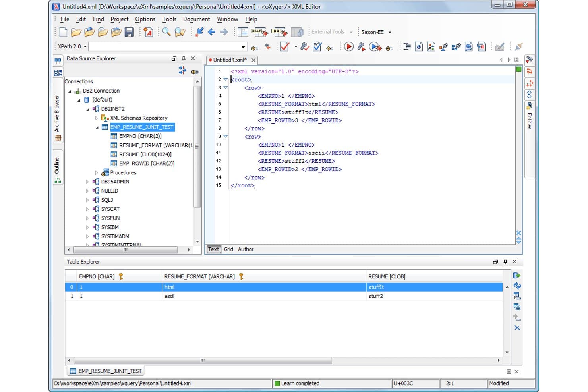Open the Tools menu

(x=169, y=19)
